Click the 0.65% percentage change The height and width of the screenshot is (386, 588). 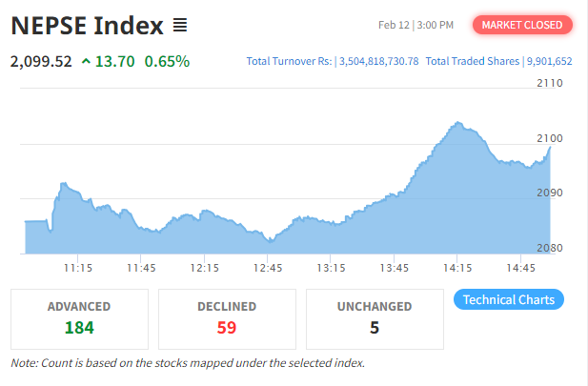tap(167, 62)
